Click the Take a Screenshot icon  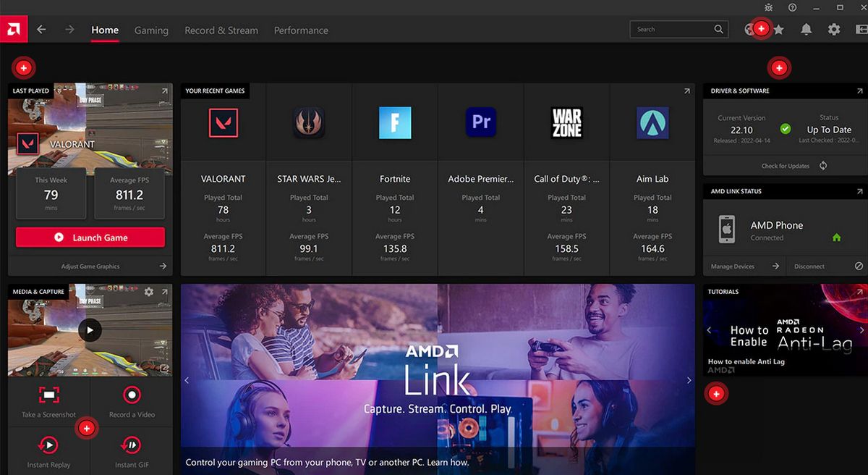[48, 395]
